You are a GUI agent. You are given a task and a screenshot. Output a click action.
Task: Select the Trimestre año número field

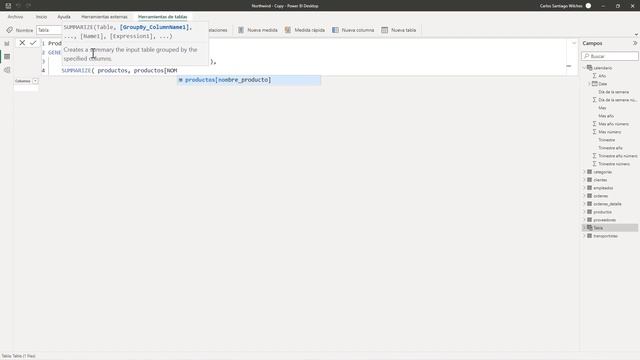point(618,156)
